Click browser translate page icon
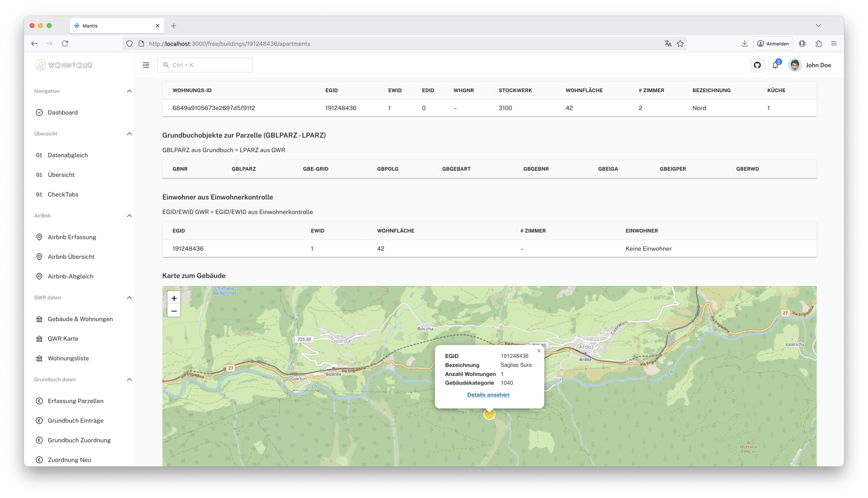 pyautogui.click(x=668, y=43)
